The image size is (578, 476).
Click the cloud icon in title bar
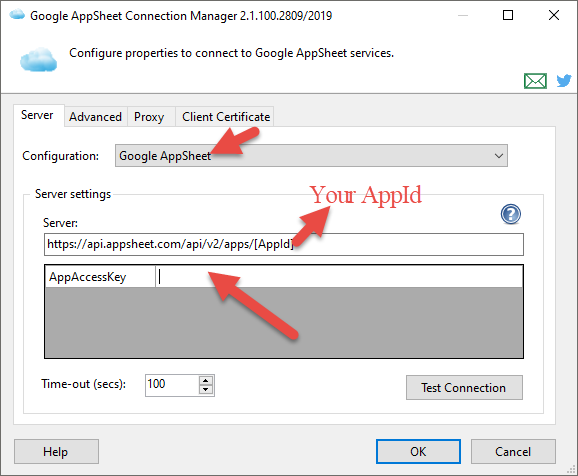tap(17, 15)
